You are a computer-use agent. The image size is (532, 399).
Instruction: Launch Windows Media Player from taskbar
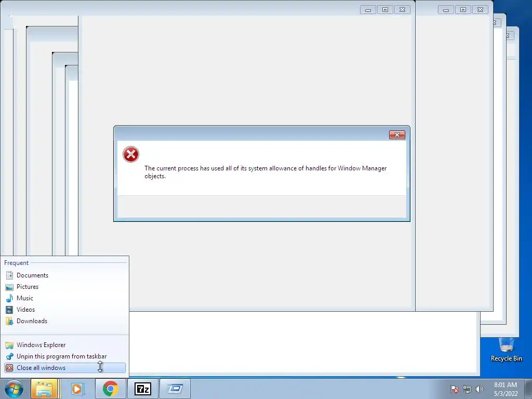pyautogui.click(x=77, y=389)
